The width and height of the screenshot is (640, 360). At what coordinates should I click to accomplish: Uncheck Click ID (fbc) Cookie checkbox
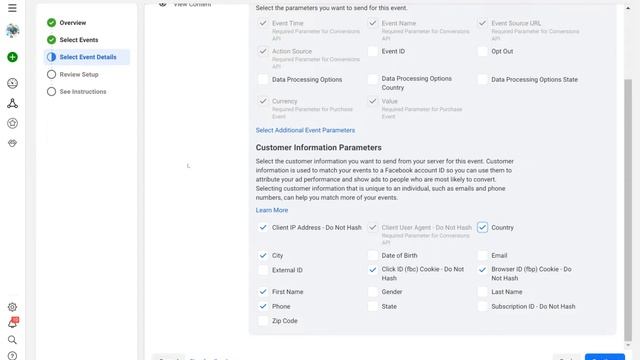click(373, 270)
